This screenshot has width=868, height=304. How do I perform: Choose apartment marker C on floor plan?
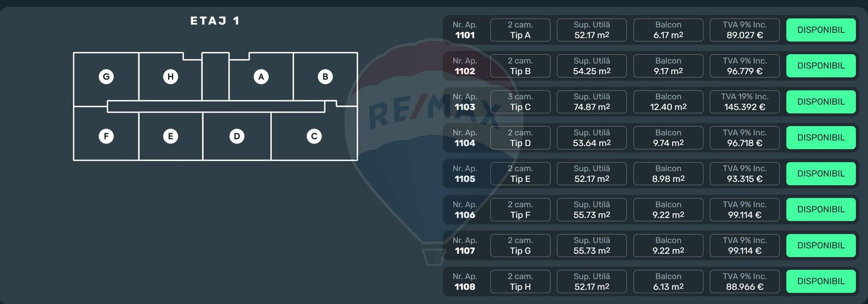click(314, 136)
